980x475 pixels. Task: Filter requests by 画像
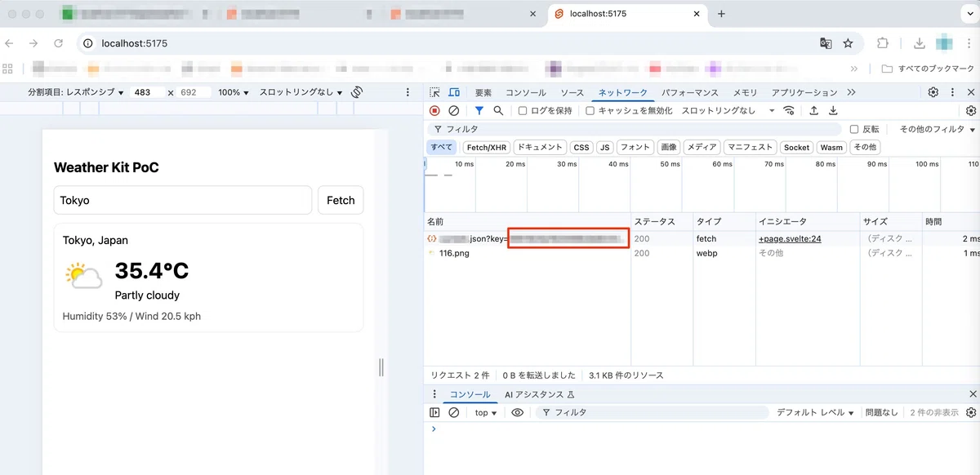click(669, 147)
